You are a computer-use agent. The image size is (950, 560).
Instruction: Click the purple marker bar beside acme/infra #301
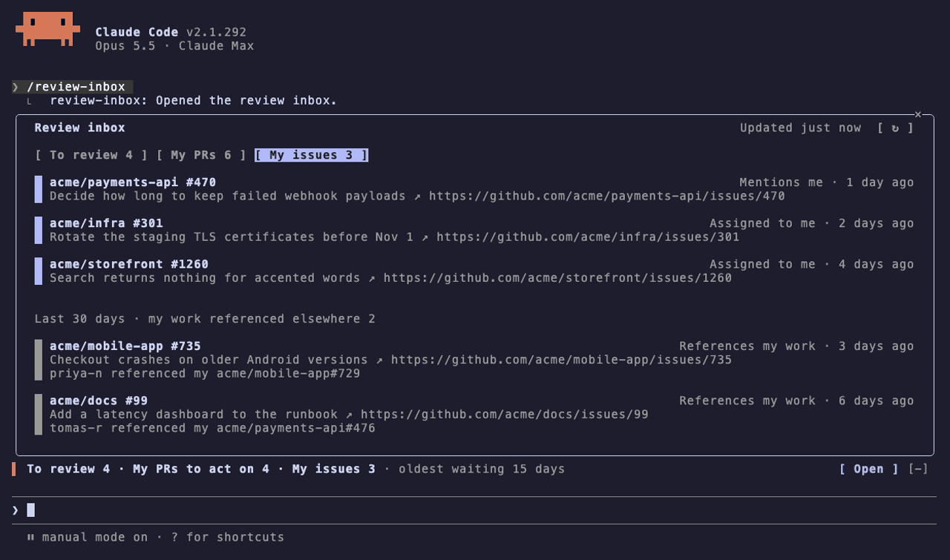click(38, 230)
